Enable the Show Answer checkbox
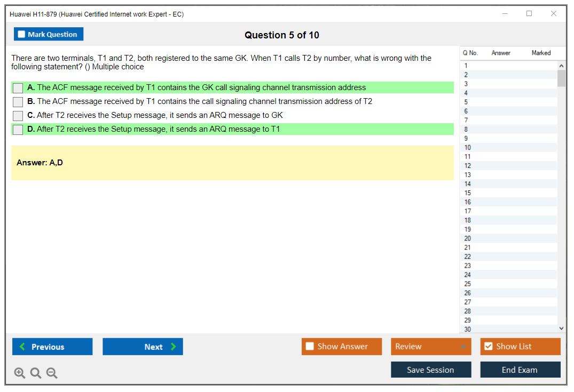The image size is (574, 392). 310,347
